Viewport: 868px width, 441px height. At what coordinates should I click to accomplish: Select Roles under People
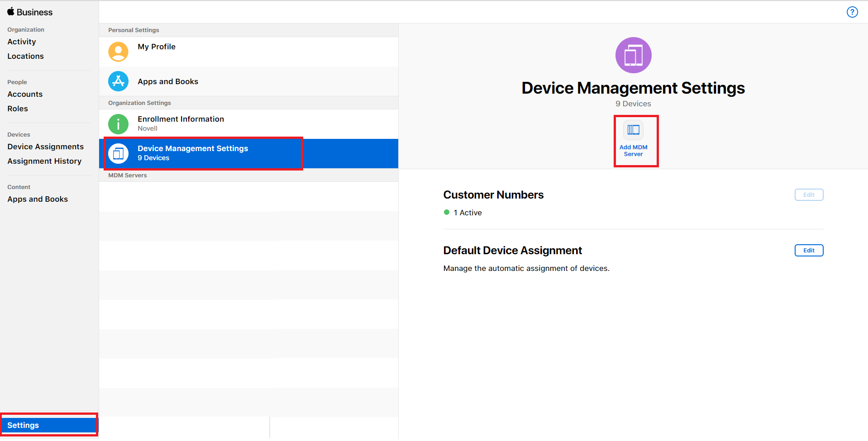coord(18,109)
